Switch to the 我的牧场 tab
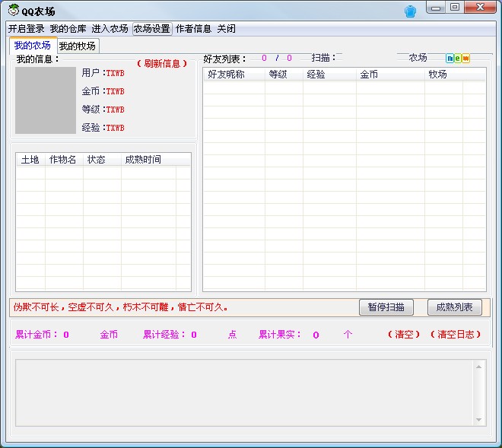Screen dimensions: 502x448 78,46
